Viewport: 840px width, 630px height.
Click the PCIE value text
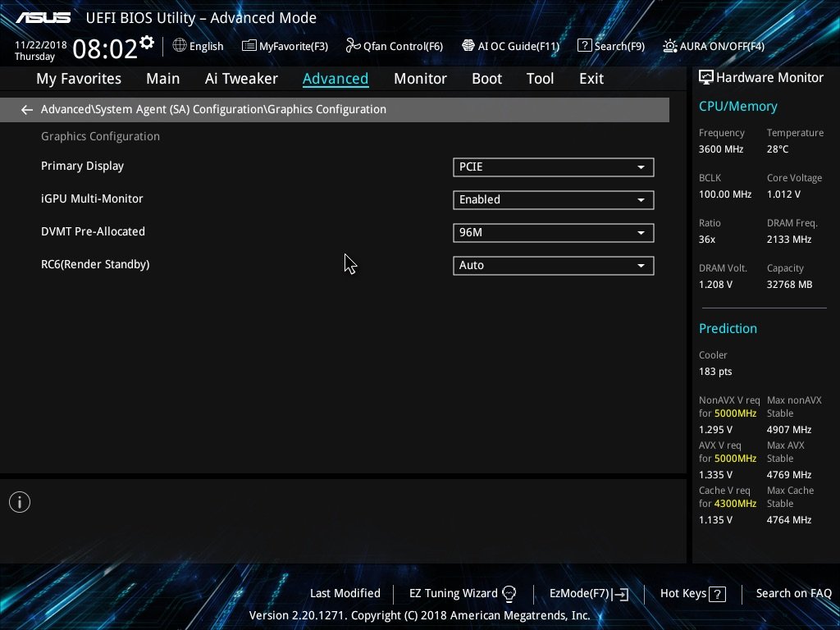coord(471,167)
